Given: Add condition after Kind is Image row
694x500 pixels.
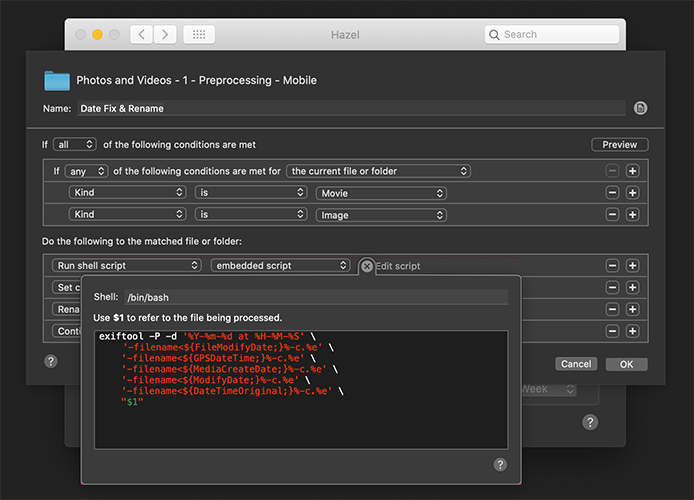Looking at the screenshot, I should (x=632, y=215).
